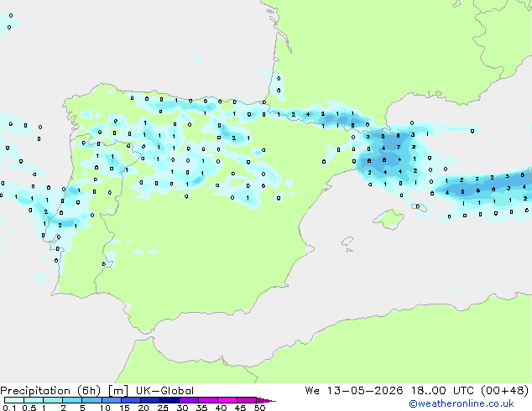Click the "UK-Global" model name text
Image resolution: width=532 pixels, height=411 pixels.
[x=164, y=391]
